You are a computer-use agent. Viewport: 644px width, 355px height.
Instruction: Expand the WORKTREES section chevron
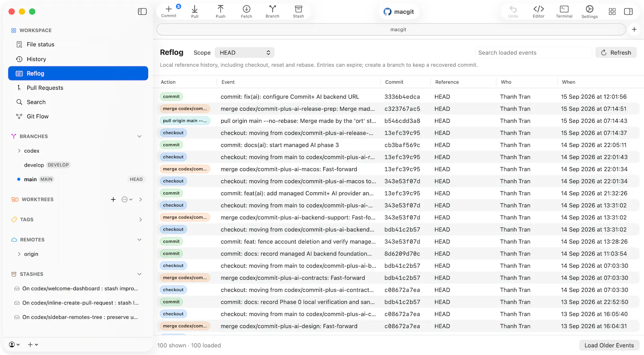[140, 199]
